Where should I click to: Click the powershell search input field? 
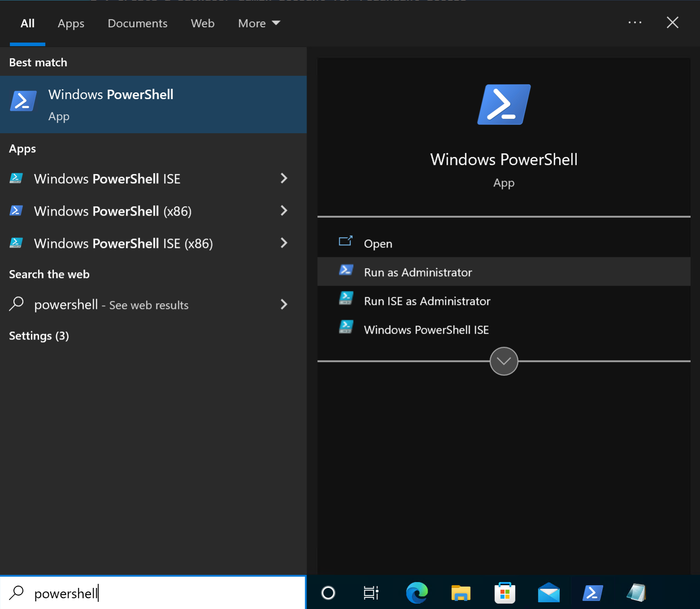click(152, 593)
